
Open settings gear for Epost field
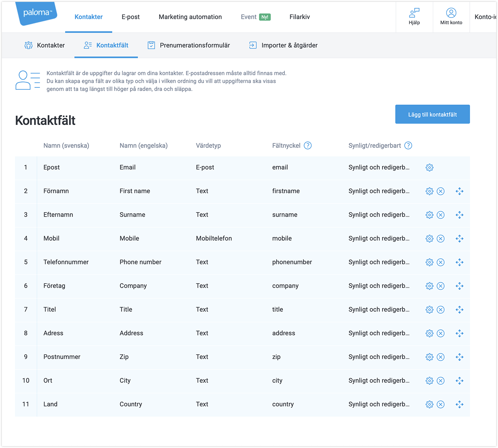429,167
